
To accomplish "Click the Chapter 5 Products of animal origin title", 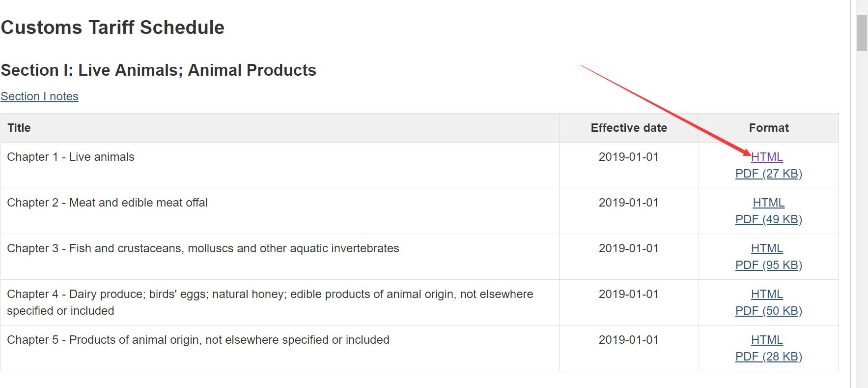I will coord(198,340).
